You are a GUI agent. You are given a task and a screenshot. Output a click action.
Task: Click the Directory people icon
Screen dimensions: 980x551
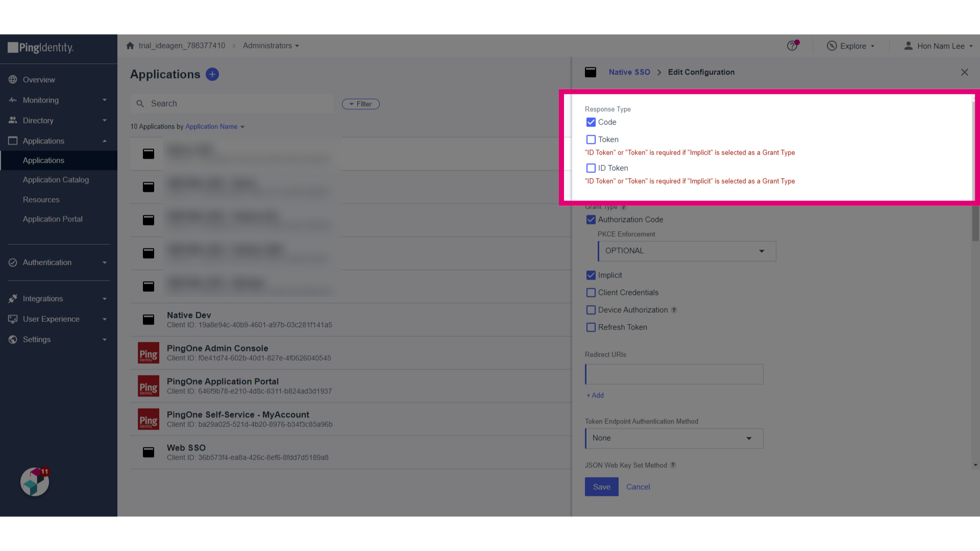(x=13, y=120)
